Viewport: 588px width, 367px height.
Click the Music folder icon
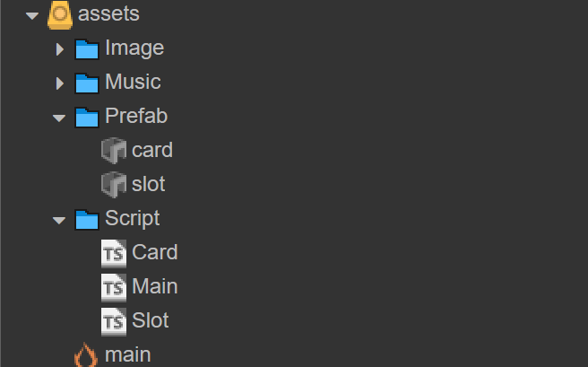87,83
